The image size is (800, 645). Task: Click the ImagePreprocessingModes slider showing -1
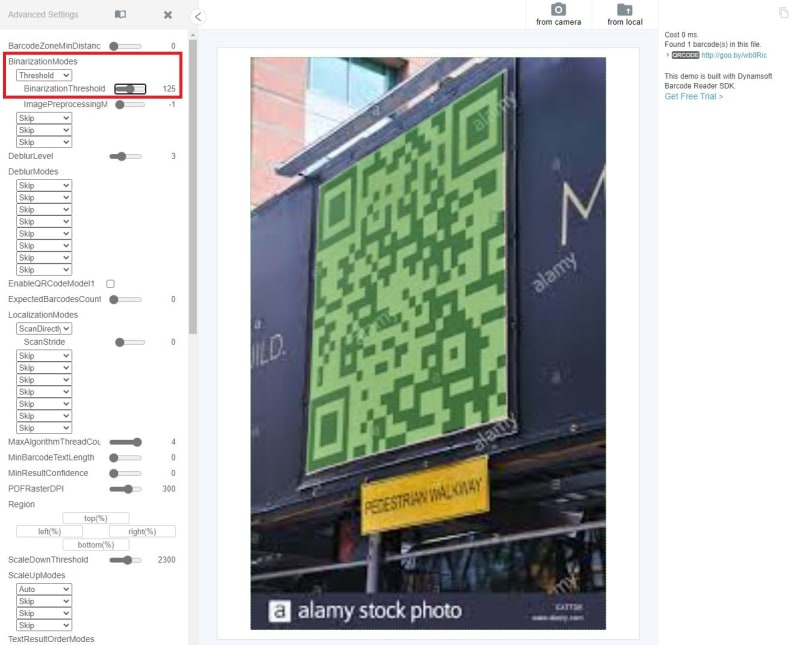(x=130, y=105)
